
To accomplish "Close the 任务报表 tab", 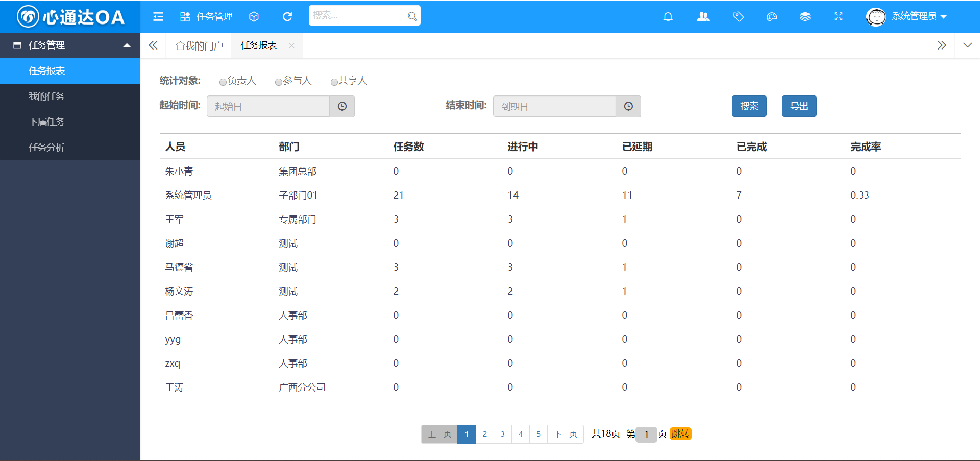I will [291, 45].
